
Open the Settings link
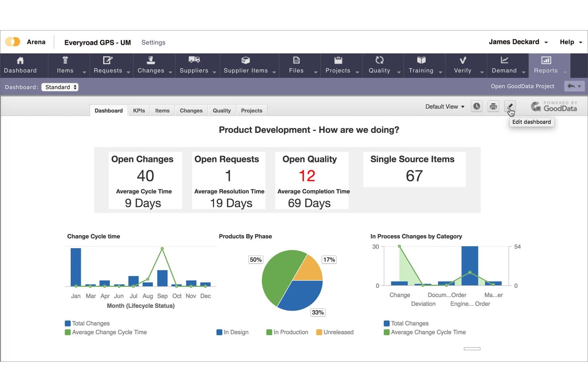(153, 42)
